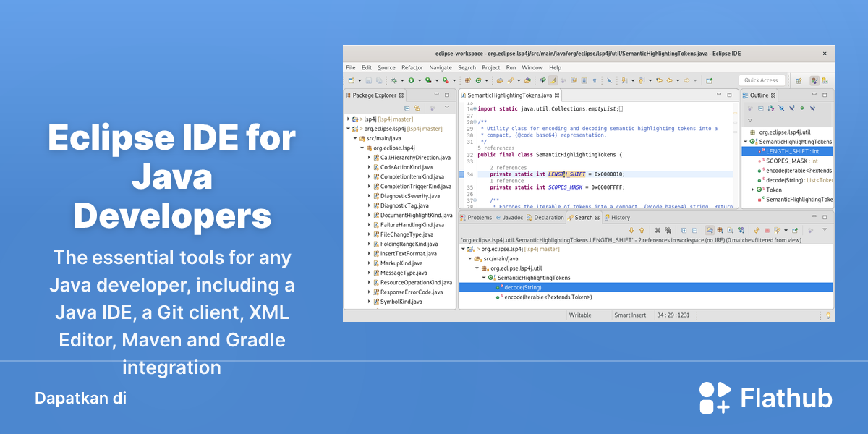Switch to the History tab
Viewport: 868px width, 434px height.
click(617, 217)
